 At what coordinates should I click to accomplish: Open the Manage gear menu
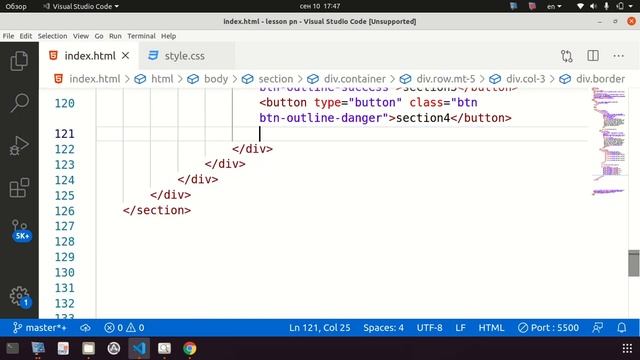pos(19,296)
